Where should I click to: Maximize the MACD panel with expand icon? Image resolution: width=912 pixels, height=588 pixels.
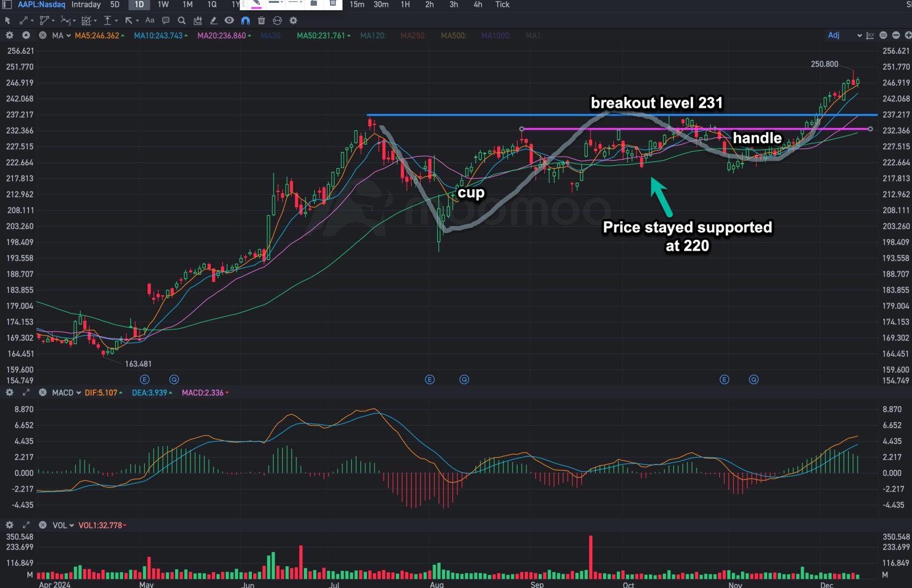(26, 393)
